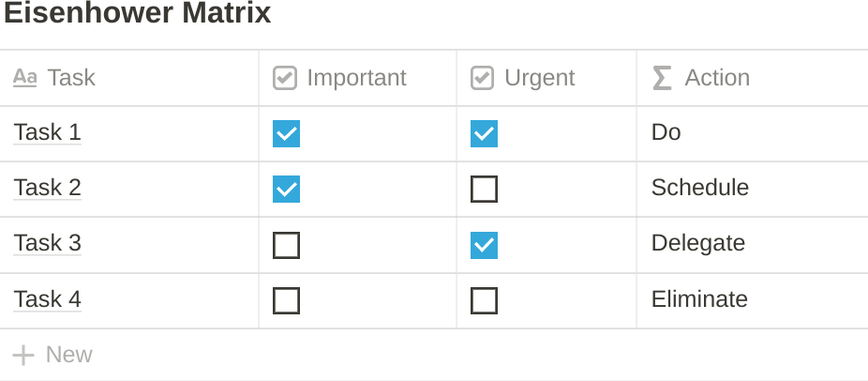Uncheck Important for Task 2

(x=286, y=190)
